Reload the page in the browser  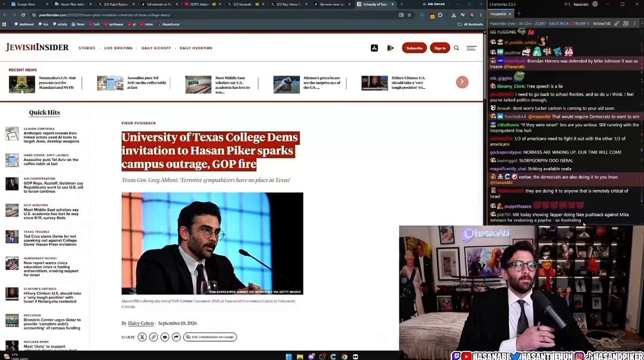(x=23, y=15)
